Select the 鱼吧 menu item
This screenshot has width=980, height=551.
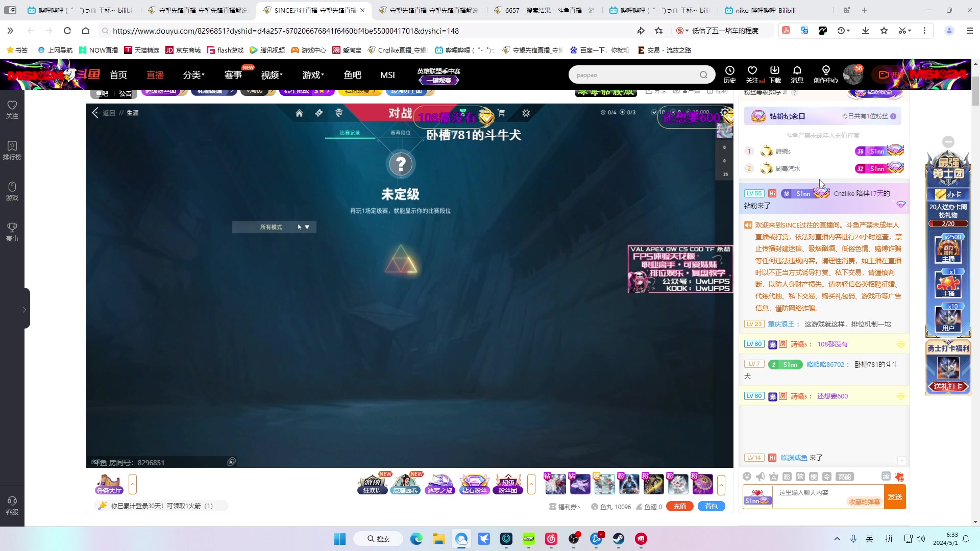(352, 75)
